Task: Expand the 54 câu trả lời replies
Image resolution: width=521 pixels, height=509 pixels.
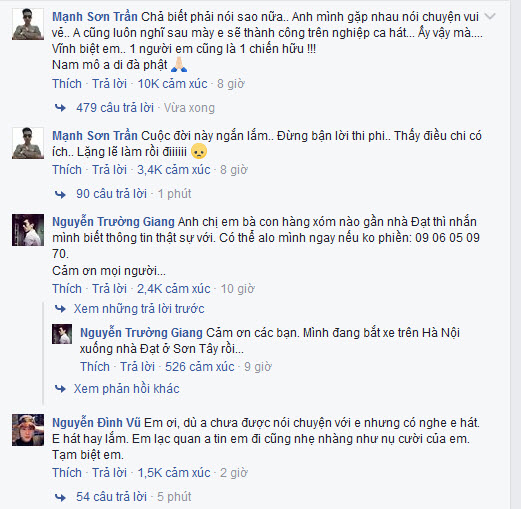Action: (111, 497)
